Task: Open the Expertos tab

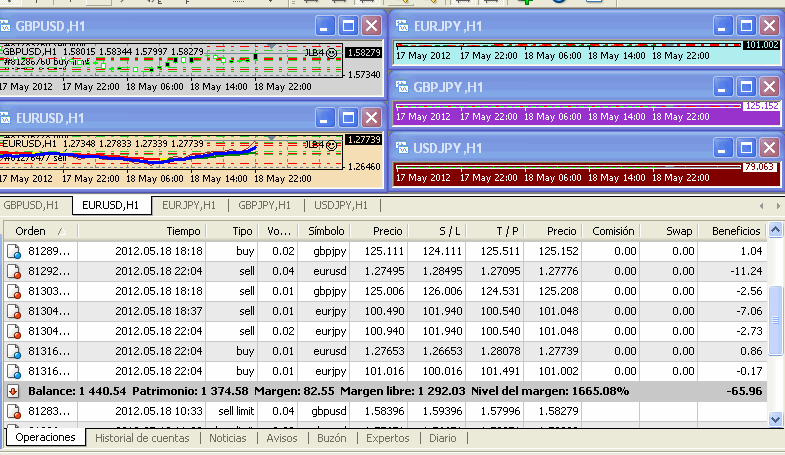Action: click(x=387, y=438)
